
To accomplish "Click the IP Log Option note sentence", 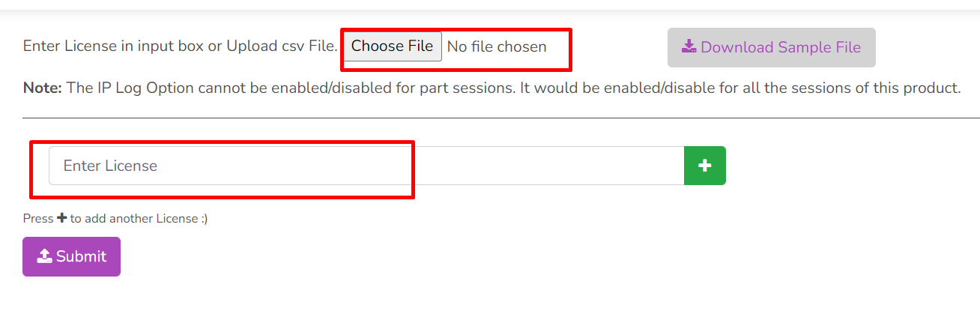I will [514, 88].
